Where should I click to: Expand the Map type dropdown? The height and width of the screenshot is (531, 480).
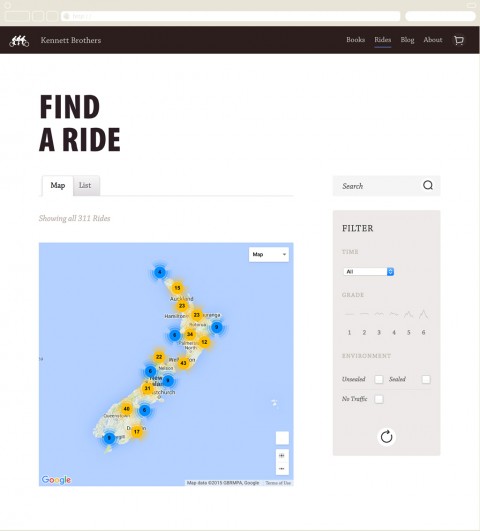pyautogui.click(x=269, y=254)
